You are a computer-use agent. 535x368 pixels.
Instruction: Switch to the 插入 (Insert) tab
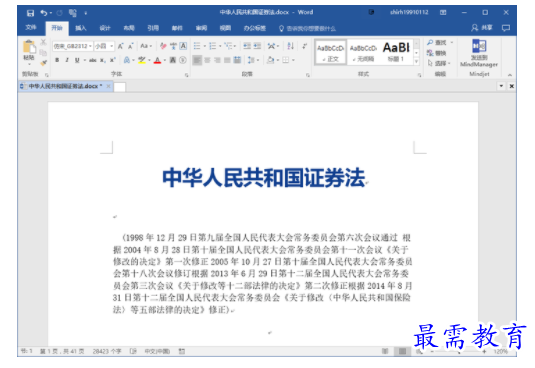coord(81,28)
